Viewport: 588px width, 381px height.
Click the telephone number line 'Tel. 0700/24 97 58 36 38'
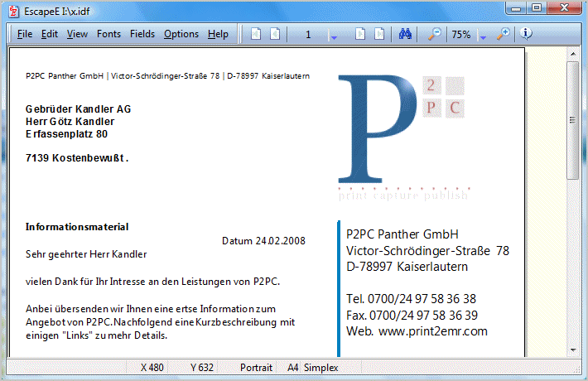411,299
